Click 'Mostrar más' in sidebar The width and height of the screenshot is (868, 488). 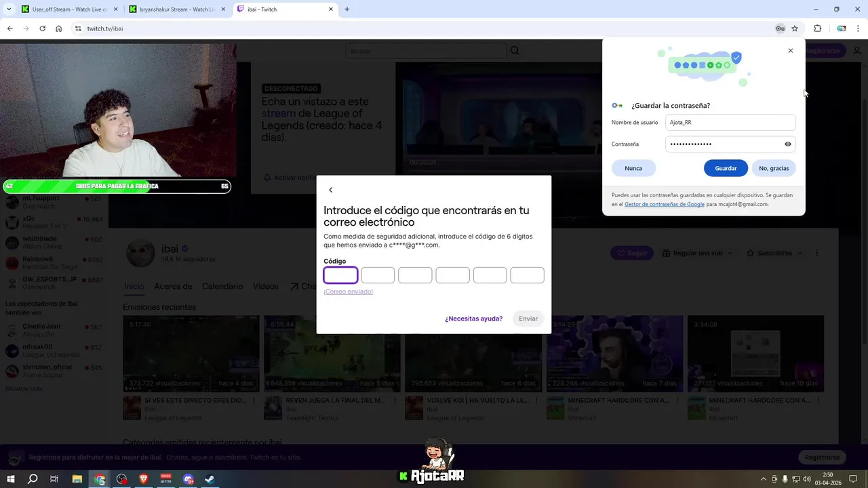(x=24, y=388)
